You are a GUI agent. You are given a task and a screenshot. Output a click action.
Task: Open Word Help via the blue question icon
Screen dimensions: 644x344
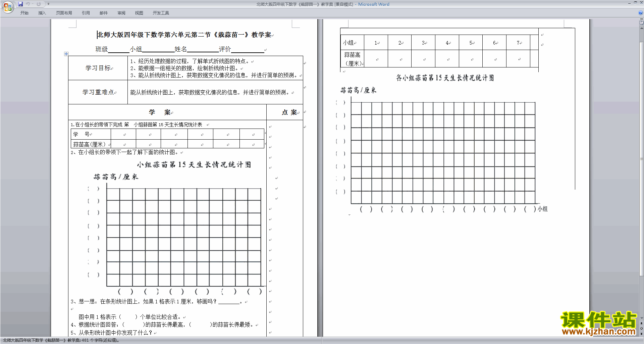pos(641,13)
